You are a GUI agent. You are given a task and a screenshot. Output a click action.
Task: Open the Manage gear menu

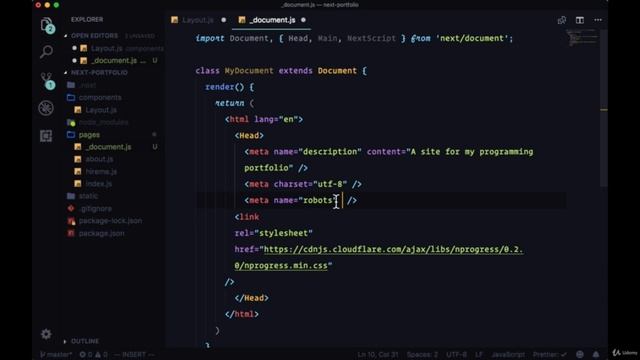(x=46, y=334)
